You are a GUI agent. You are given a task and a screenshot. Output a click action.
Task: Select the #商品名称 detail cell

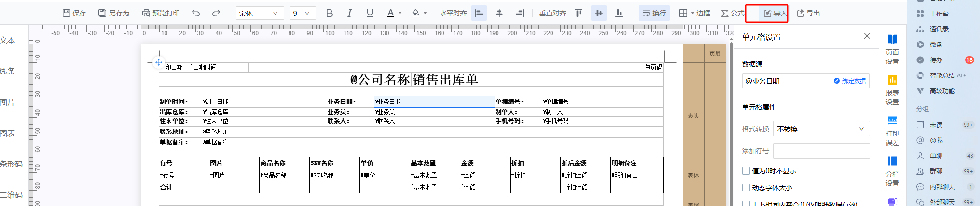pos(284,175)
